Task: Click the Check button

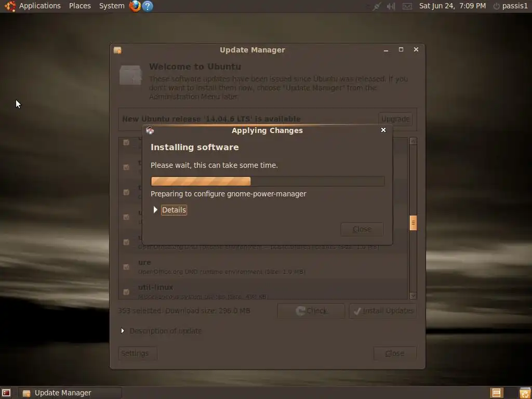Action: coord(311,311)
